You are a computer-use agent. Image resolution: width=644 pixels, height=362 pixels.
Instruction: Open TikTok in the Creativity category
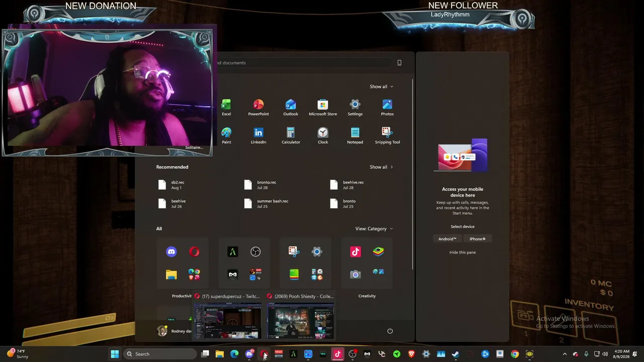tap(356, 252)
